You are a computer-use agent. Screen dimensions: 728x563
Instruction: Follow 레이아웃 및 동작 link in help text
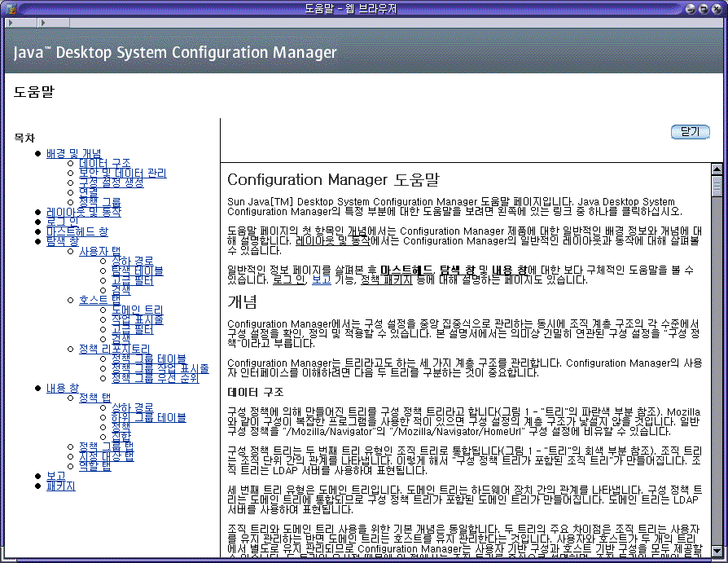(x=332, y=240)
